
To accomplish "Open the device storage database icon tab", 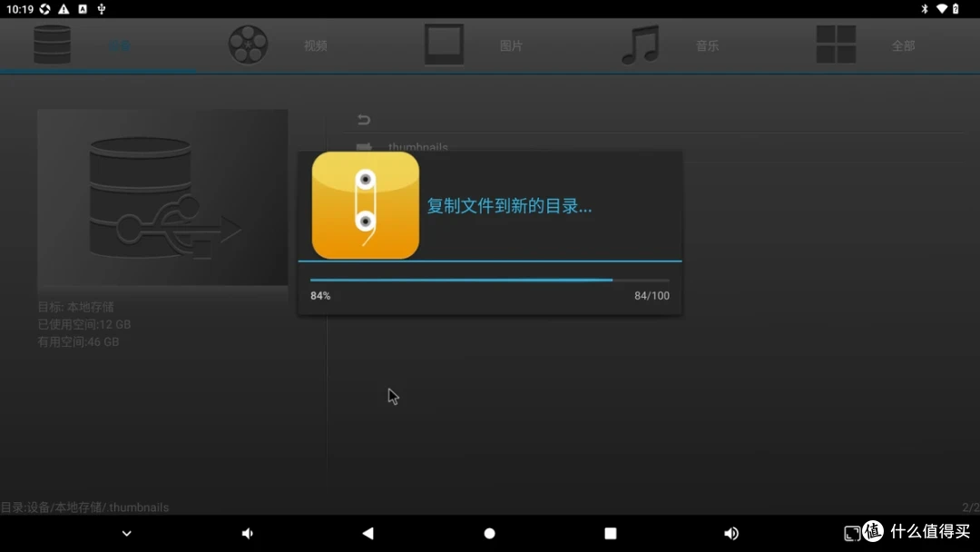I will tap(52, 44).
